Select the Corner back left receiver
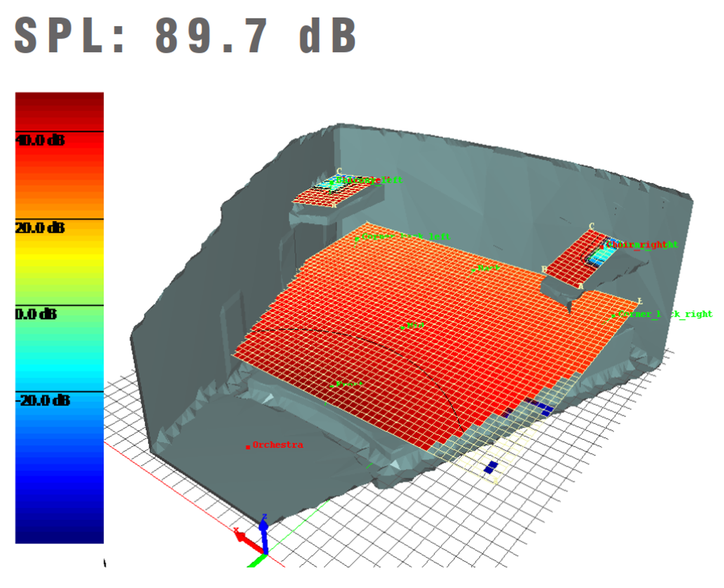The width and height of the screenshot is (724, 588). [x=357, y=238]
